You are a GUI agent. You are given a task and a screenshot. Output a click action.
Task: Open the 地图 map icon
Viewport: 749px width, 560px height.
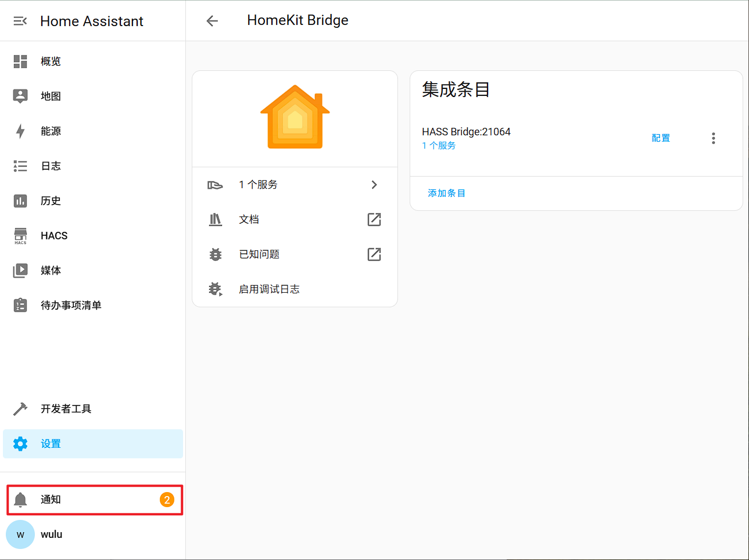[20, 96]
